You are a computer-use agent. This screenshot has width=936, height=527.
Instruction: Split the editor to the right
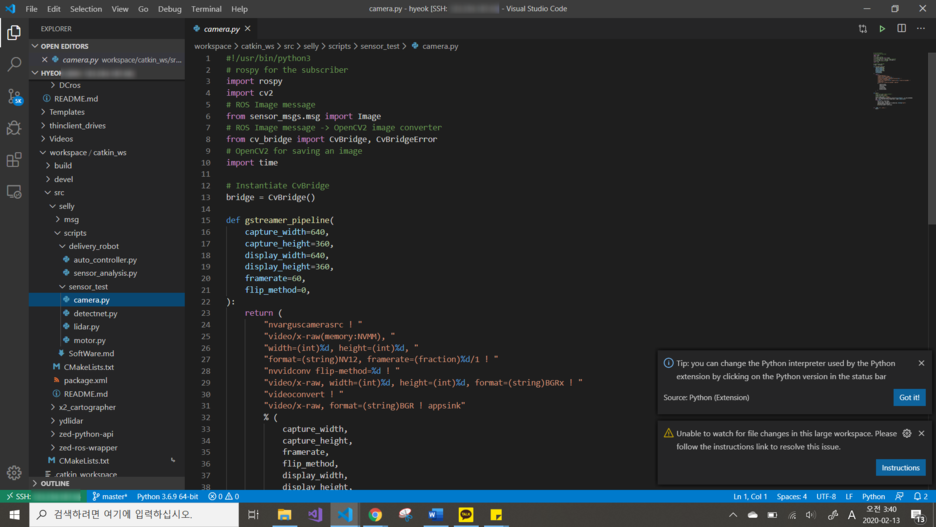pyautogui.click(x=901, y=29)
